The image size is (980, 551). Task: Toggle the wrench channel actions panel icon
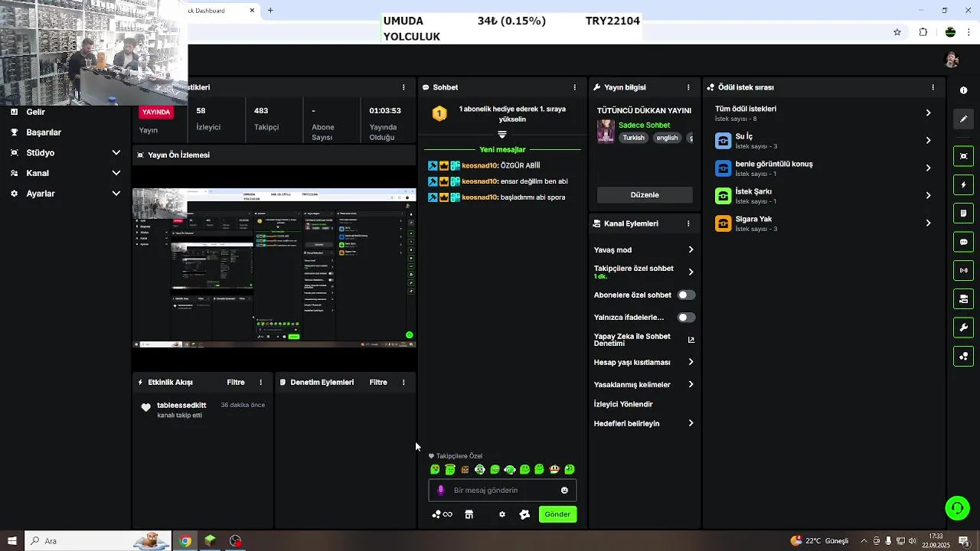963,328
